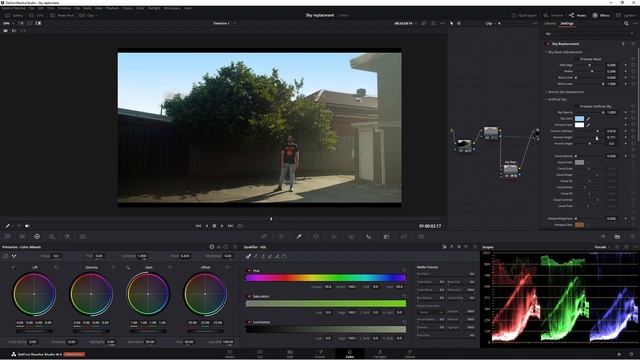Screen dimensions: 640x360
Task: Open the Scopes panel icon at right
Action: pos(617,236)
